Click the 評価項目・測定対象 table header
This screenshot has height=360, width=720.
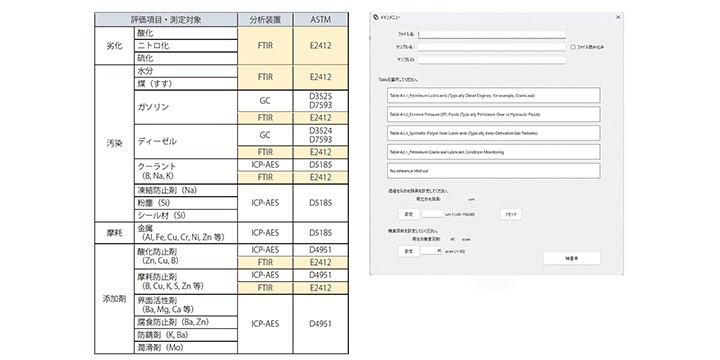click(x=166, y=20)
